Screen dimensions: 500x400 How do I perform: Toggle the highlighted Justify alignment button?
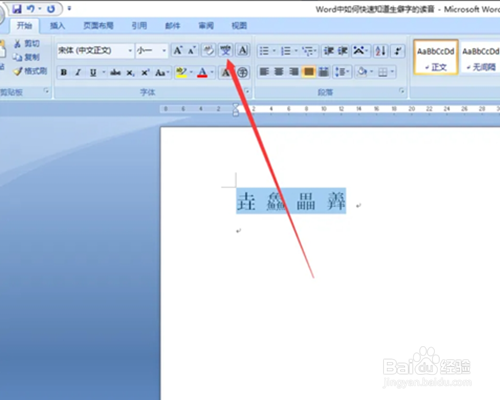tap(309, 72)
